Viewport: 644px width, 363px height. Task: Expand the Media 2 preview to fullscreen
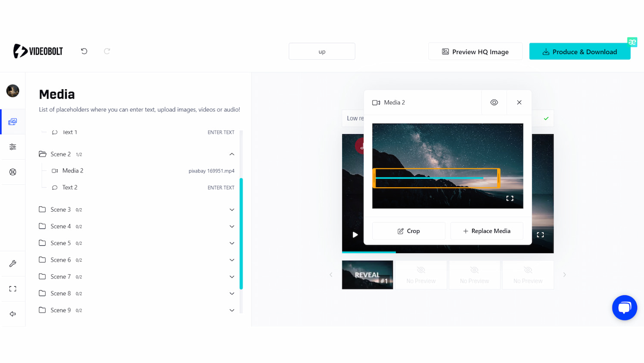tap(510, 198)
